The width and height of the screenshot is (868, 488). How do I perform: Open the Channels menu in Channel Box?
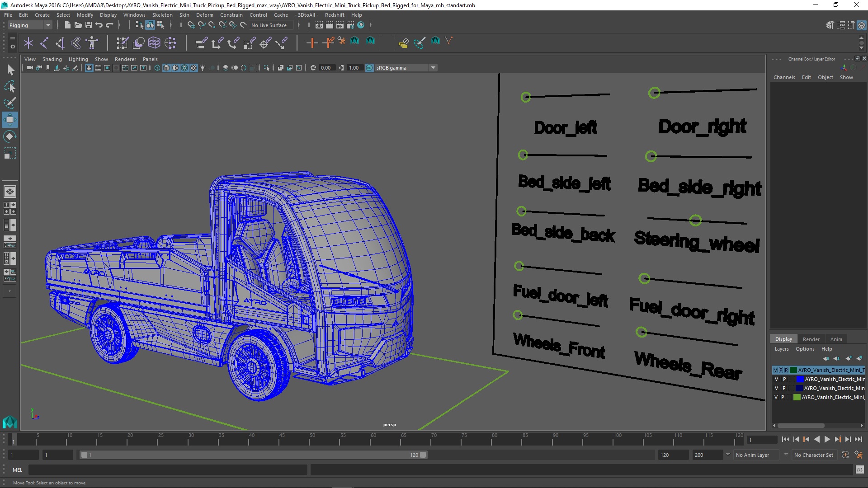point(784,77)
